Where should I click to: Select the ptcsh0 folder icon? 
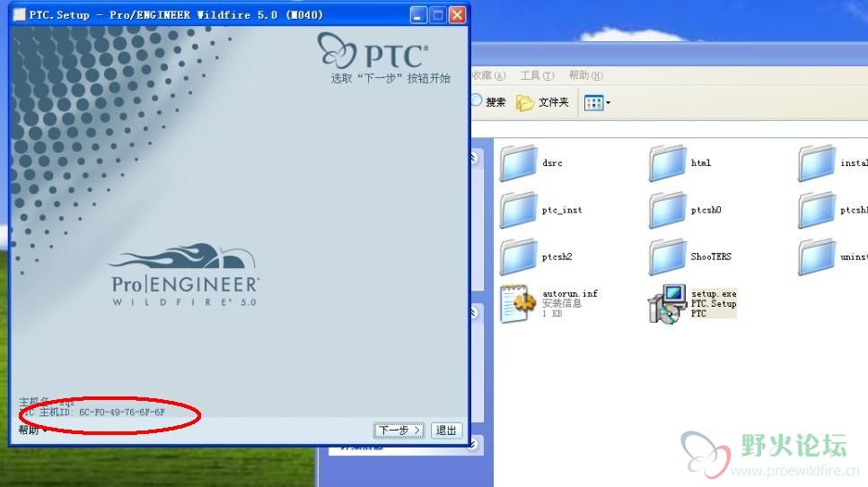point(668,210)
